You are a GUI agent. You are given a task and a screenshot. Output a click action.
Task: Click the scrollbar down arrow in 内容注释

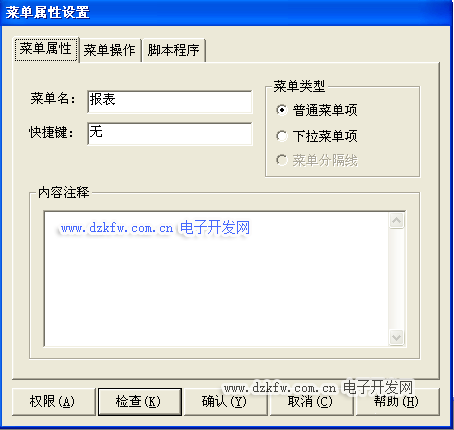(x=397, y=337)
